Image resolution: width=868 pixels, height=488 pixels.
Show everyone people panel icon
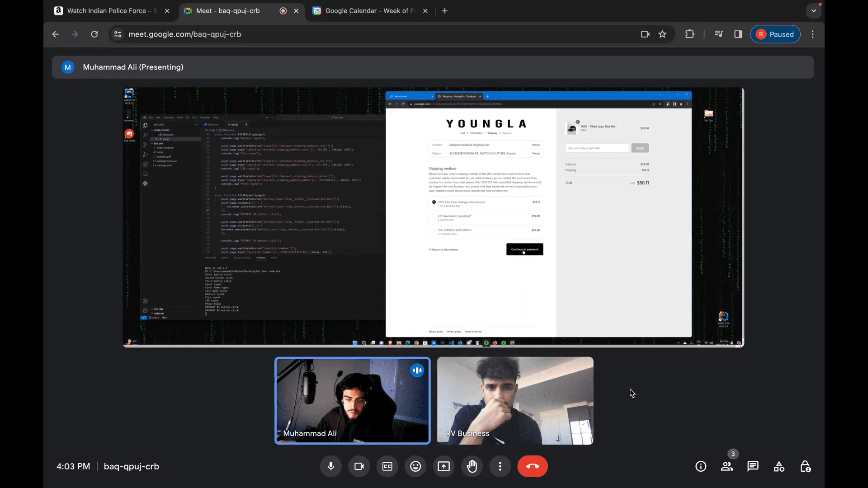click(x=727, y=466)
